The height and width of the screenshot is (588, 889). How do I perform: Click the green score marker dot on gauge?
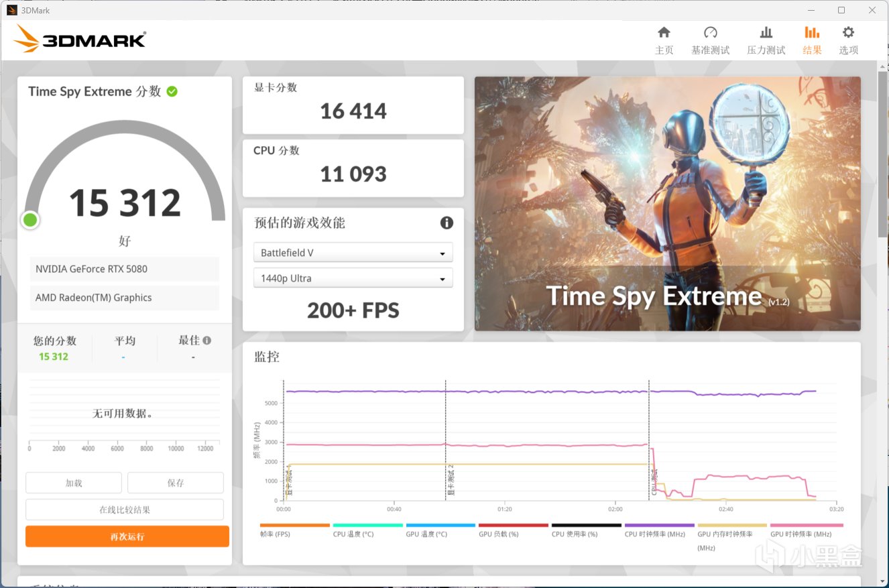tap(29, 220)
